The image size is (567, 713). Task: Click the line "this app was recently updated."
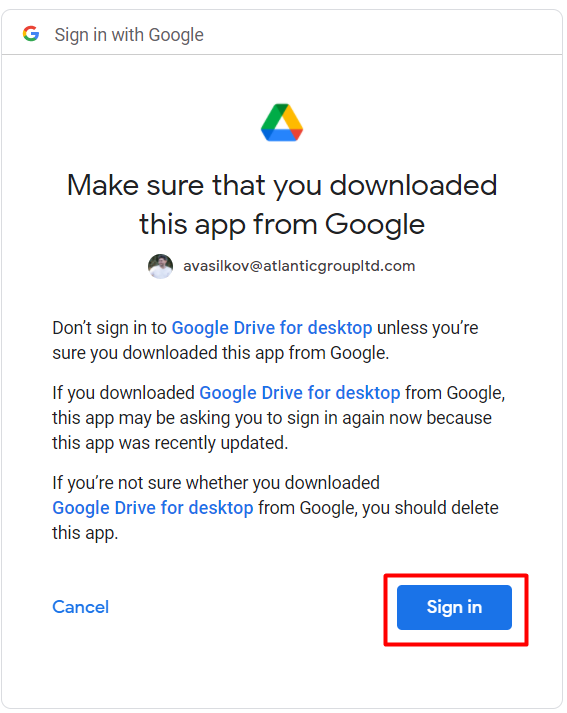point(170,443)
